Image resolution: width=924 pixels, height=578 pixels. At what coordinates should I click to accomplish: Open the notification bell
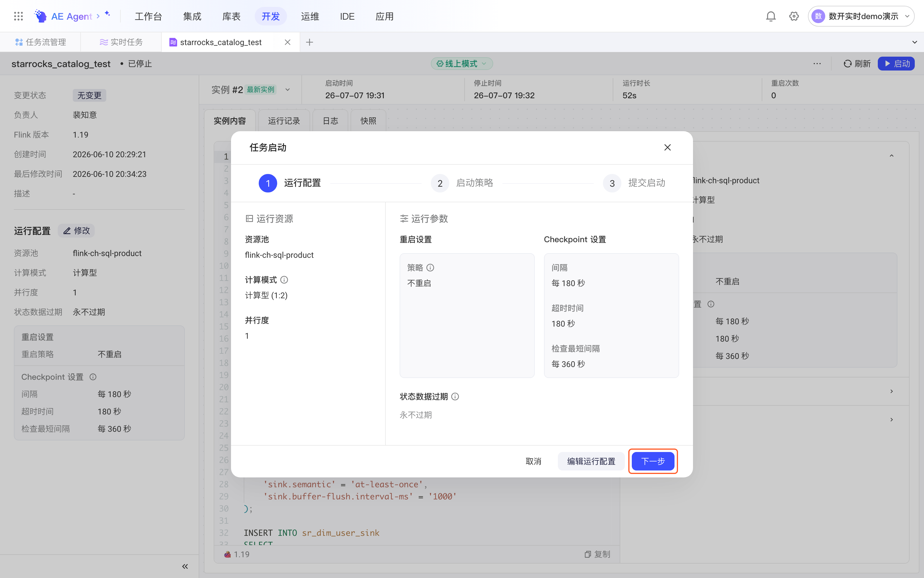[770, 16]
